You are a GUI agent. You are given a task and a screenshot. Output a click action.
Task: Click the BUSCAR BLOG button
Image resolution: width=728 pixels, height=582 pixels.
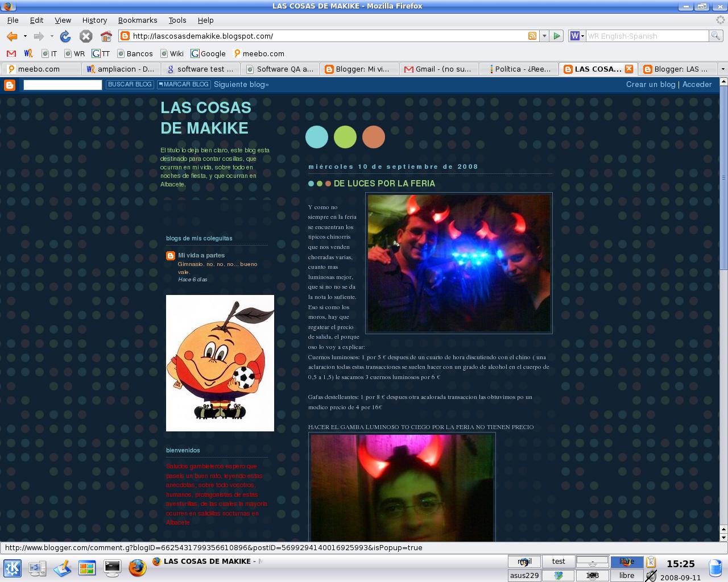pyautogui.click(x=130, y=84)
